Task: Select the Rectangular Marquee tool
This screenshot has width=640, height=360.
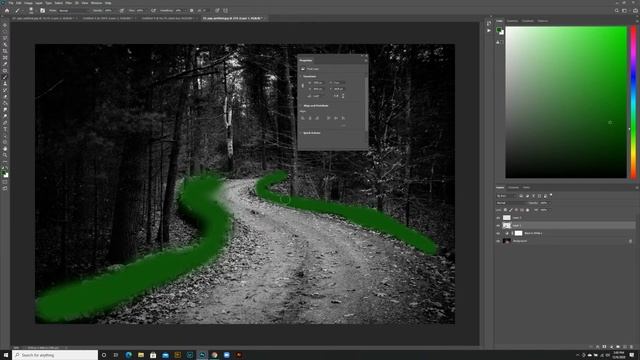Action: pos(5,32)
